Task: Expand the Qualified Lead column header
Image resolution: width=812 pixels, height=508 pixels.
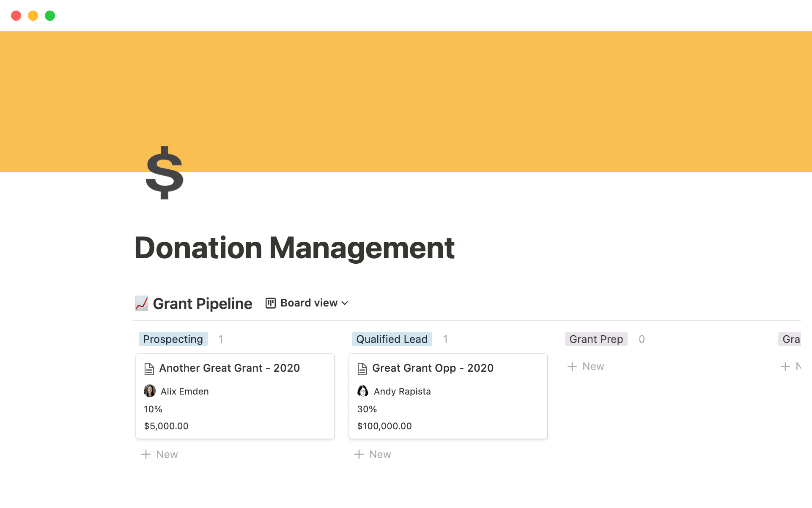Action: [x=391, y=339]
